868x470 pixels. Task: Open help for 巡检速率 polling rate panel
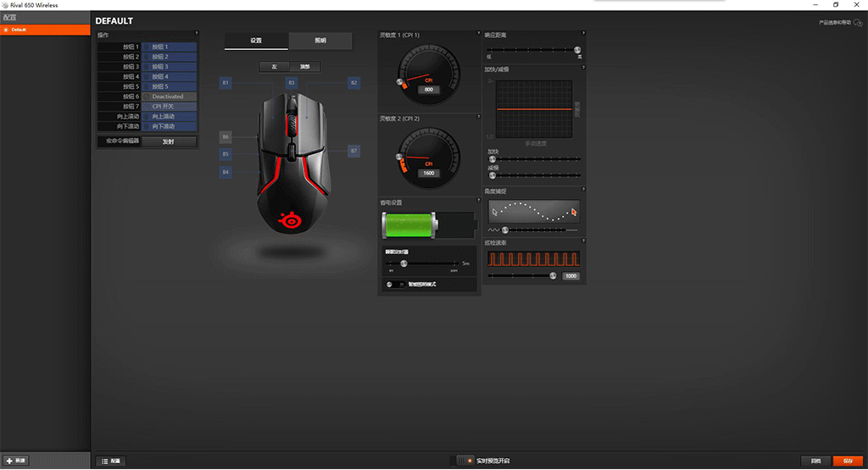click(x=583, y=241)
